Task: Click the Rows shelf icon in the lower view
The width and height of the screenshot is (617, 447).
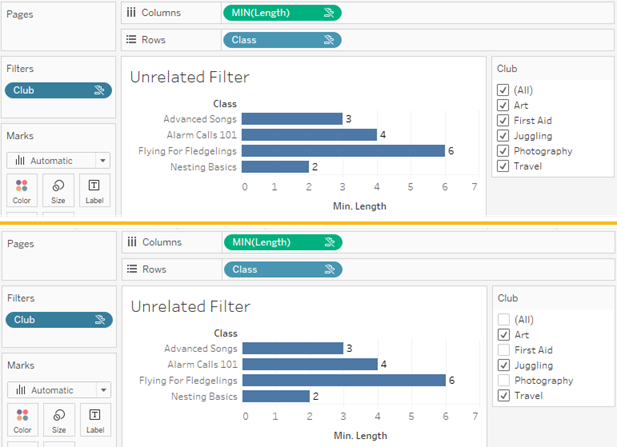Action: point(131,269)
